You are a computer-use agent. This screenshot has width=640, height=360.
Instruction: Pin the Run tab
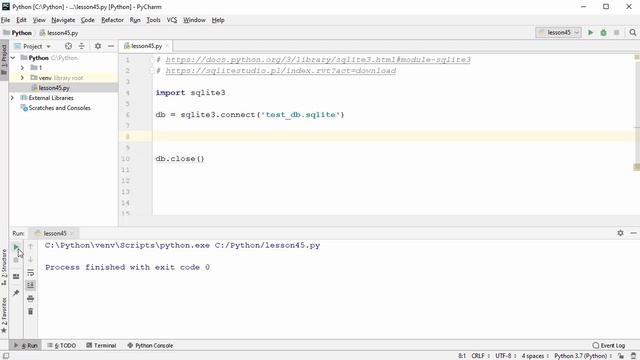[x=16, y=293]
